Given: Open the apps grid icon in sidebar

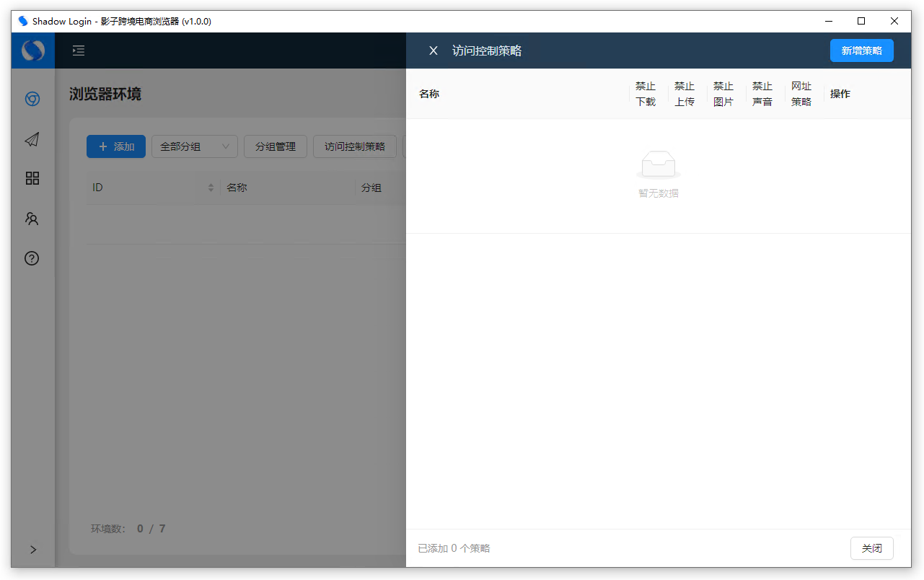Looking at the screenshot, I should pyautogui.click(x=32, y=178).
